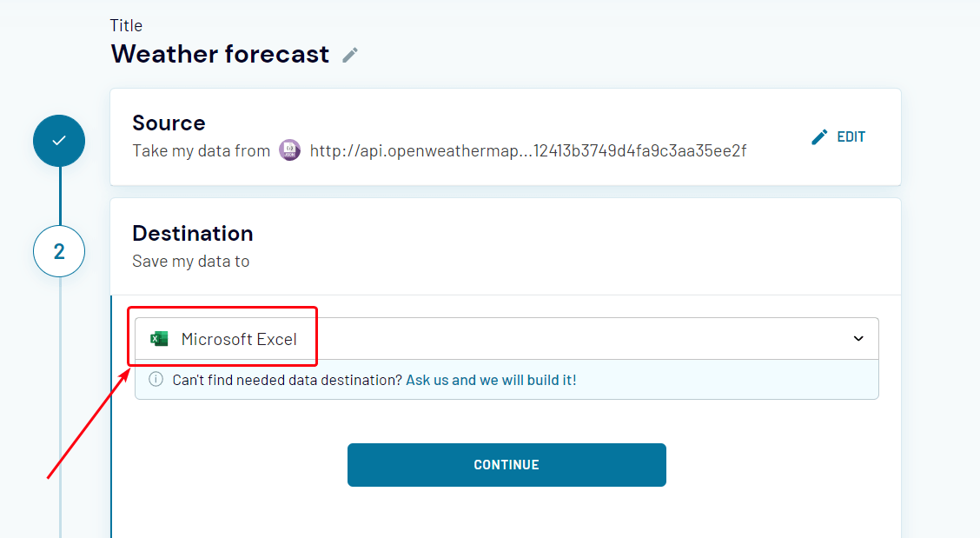Click the Weather forecast title text
Image resolution: width=980 pixels, height=538 pixels.
pos(220,55)
